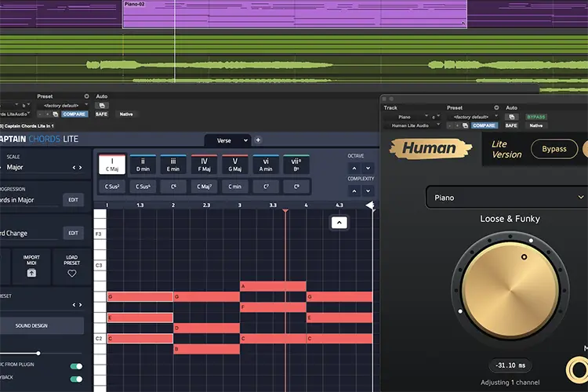Select the V G Maj chord
Viewport: 588px width, 392px height.
tap(234, 165)
